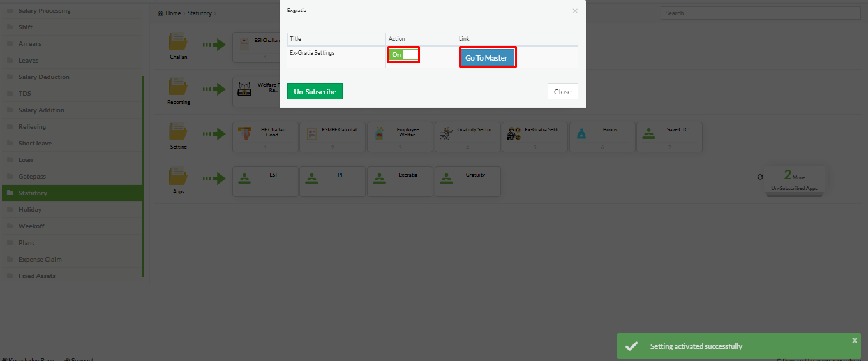Toggle the Ex-Gratia Settings On switch
The width and height of the screenshot is (868, 361).
[404, 55]
